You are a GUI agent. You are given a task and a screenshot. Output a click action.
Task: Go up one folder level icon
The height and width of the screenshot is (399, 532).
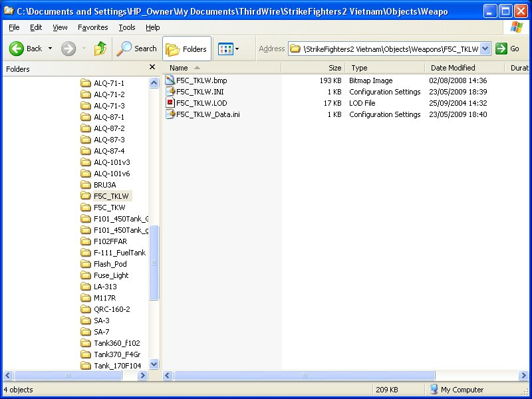pos(100,49)
